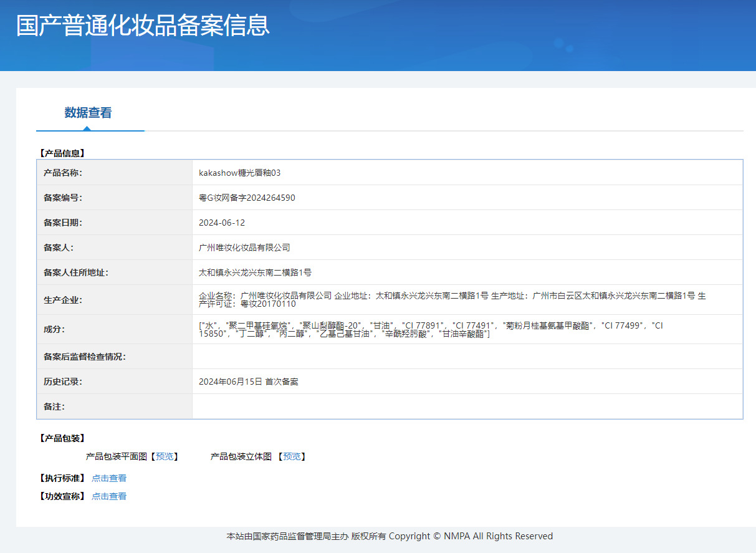Click the 成分 row label
Viewport: 756px width, 553px height.
coord(54,329)
